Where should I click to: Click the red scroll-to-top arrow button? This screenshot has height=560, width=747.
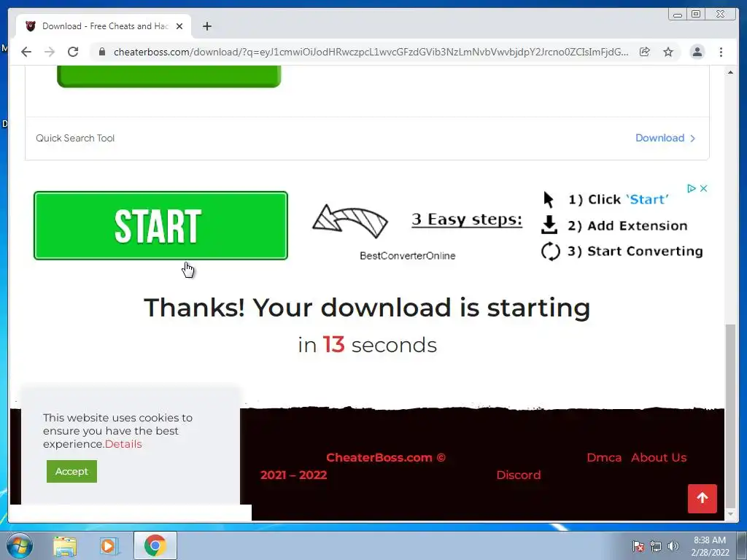pos(703,499)
